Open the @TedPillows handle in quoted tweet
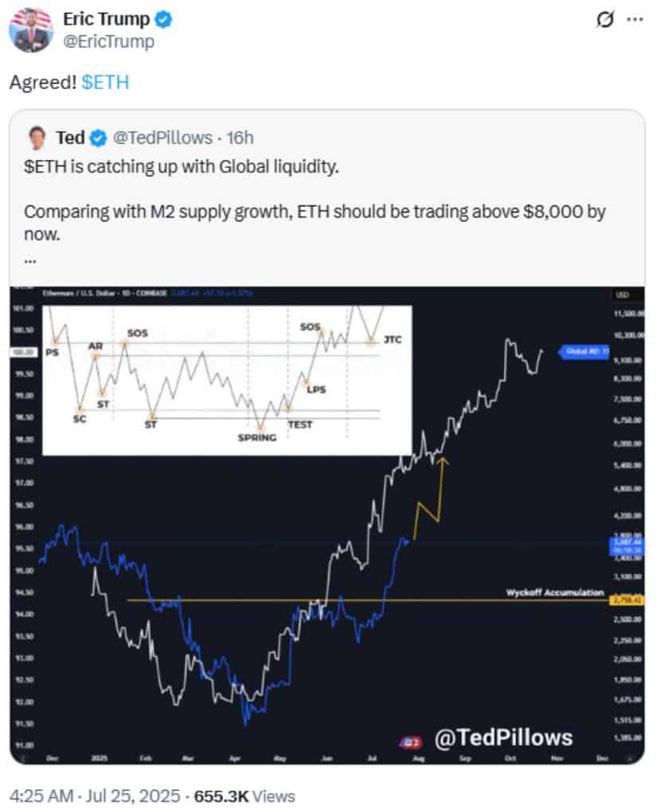This screenshot has width=657, height=812. point(162,138)
